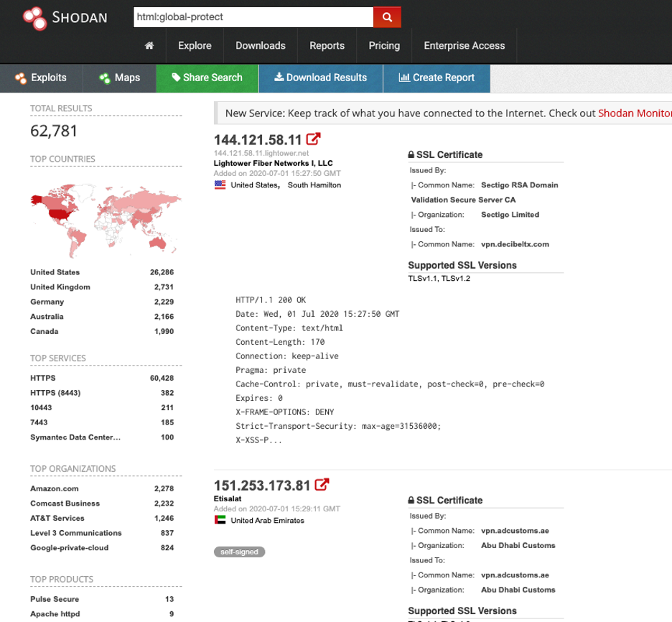The height and width of the screenshot is (622, 672).
Task: Open the Enterprise Access menu item
Action: 464,45
